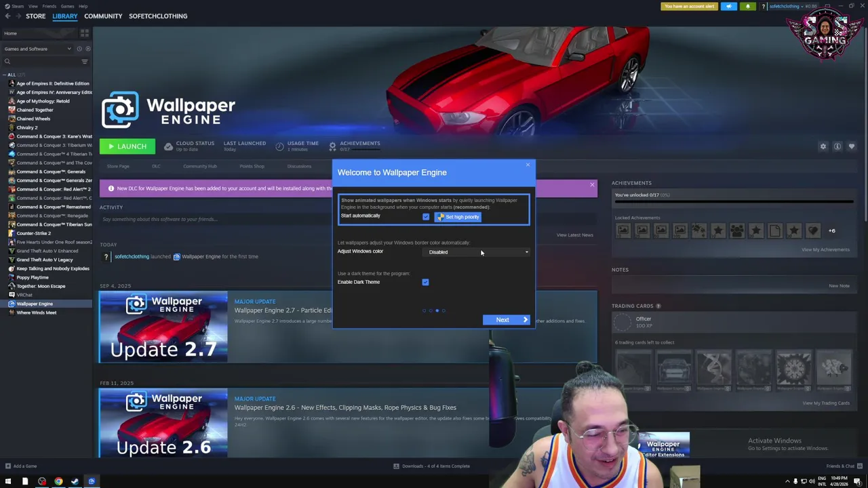Click the question mark help icon
Screen dimensions: 868x488
(764, 6)
